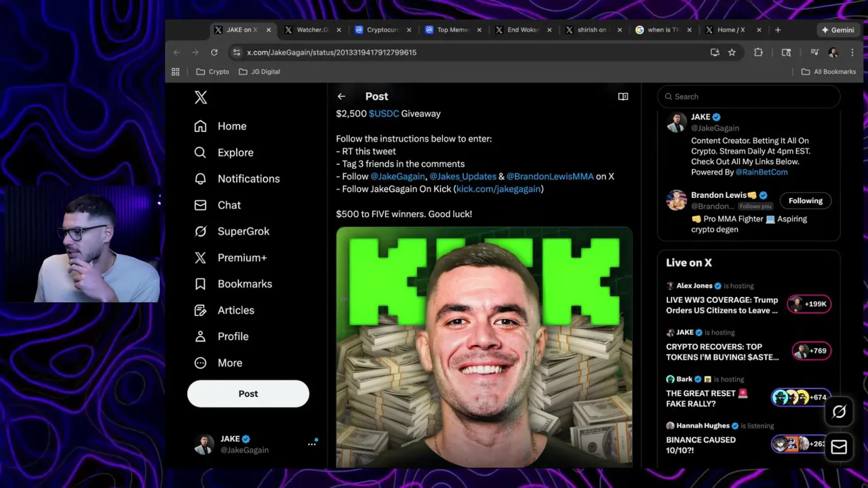Open the floating messages envelope button
Screen dimensions: 868x488
click(x=839, y=447)
